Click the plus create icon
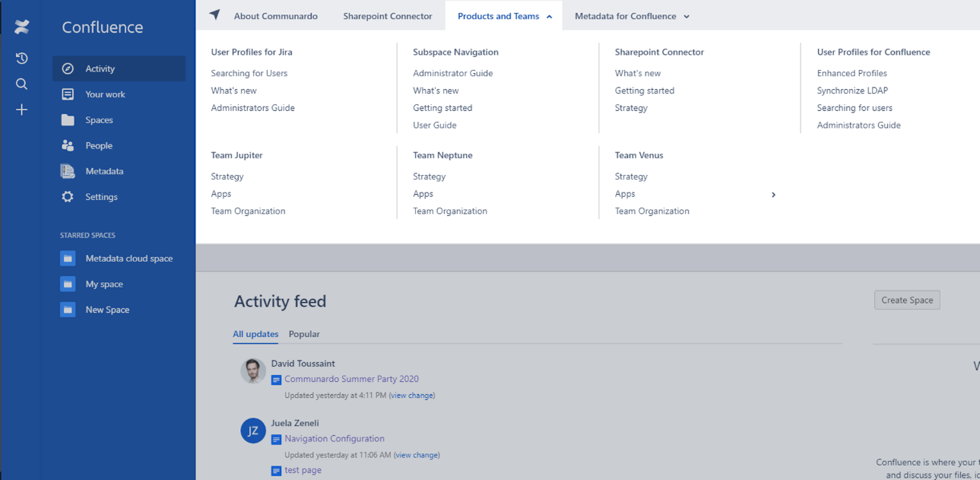Viewport: 980px width, 480px height. coord(22,110)
